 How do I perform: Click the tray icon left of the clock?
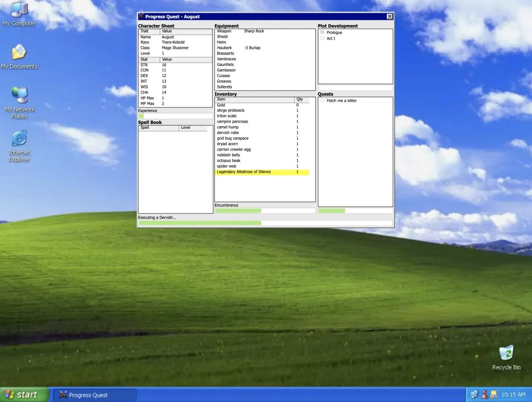click(x=494, y=395)
